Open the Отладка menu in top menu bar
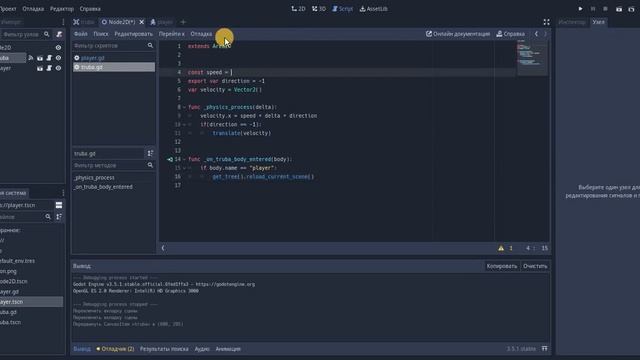Image resolution: width=640 pixels, height=360 pixels. pyautogui.click(x=33, y=9)
